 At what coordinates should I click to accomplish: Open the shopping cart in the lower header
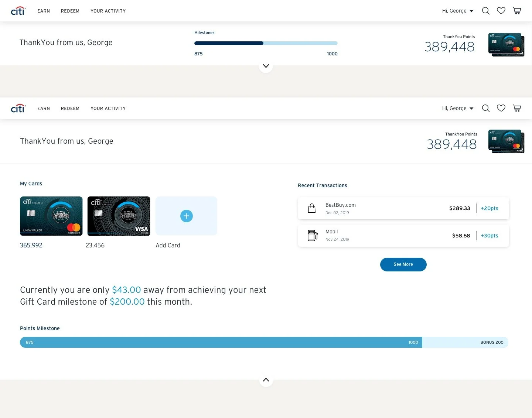(x=517, y=108)
